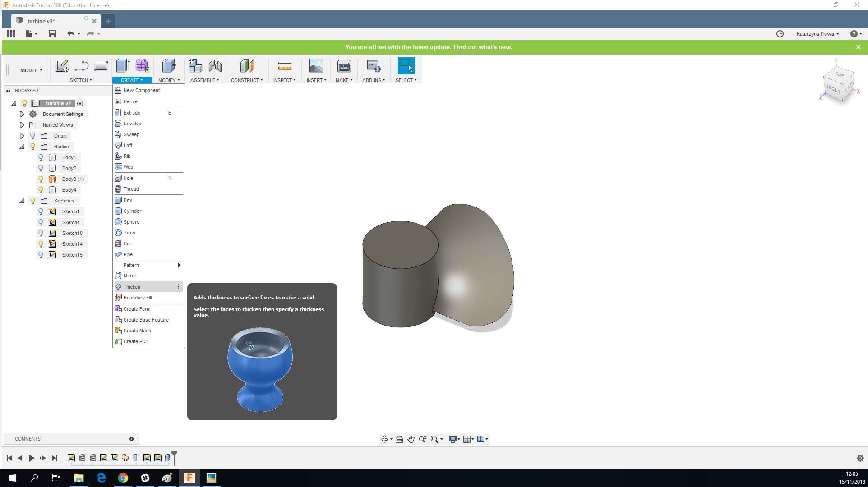Choose Revolve from the Create menu
The height and width of the screenshot is (487, 868).
(148, 124)
